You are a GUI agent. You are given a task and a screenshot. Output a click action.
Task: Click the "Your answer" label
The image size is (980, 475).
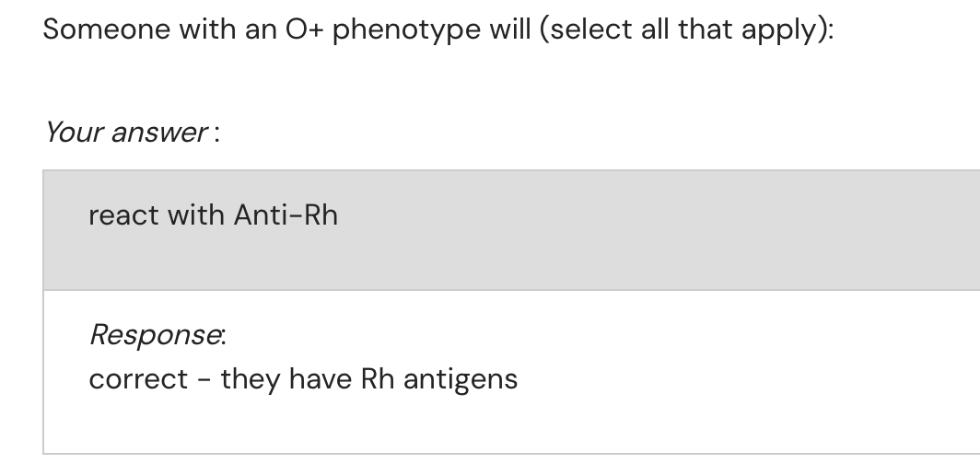tap(126, 133)
